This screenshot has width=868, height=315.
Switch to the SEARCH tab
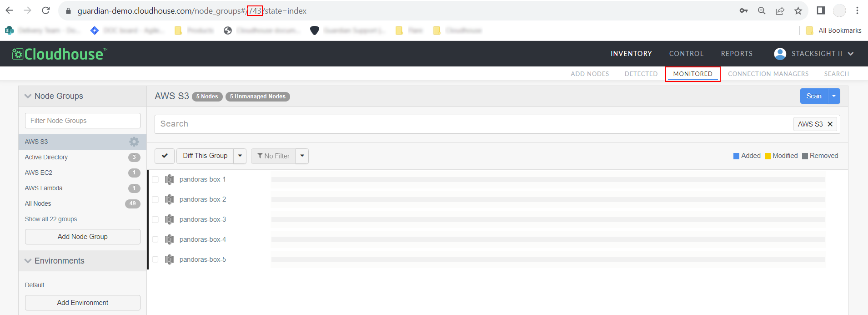coord(837,74)
